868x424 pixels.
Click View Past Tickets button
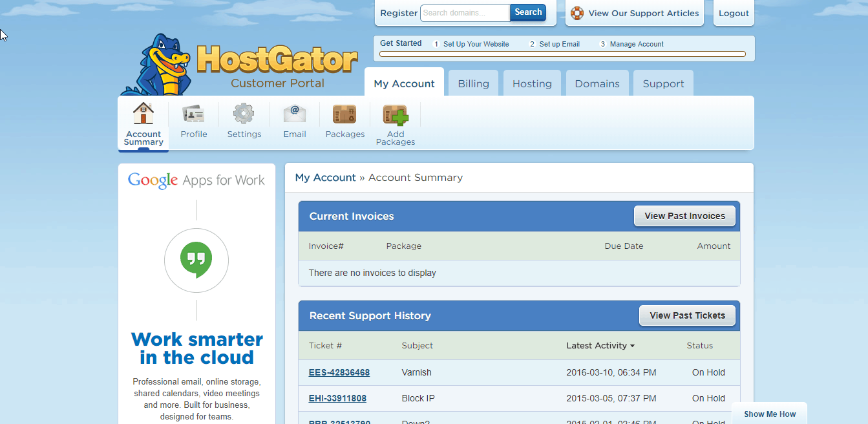tap(687, 315)
